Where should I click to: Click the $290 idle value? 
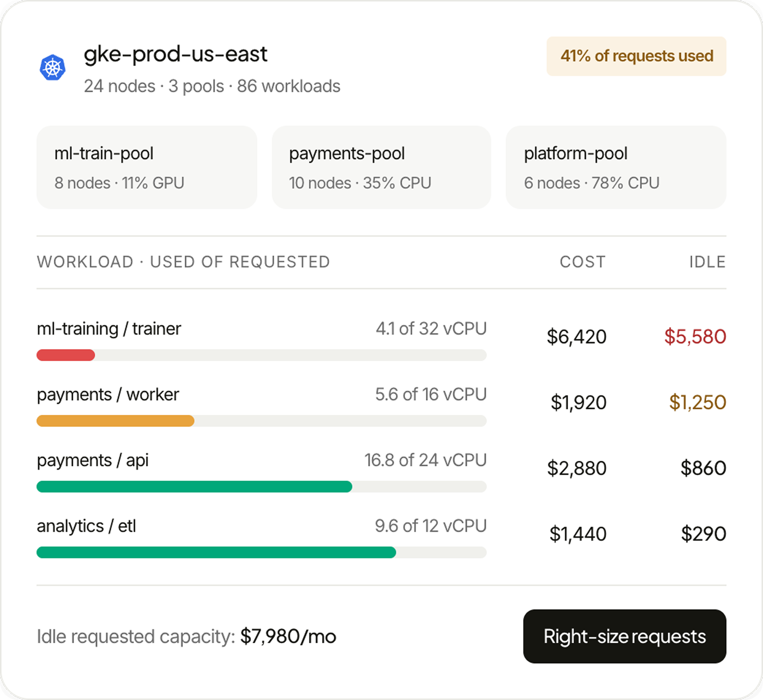(704, 534)
